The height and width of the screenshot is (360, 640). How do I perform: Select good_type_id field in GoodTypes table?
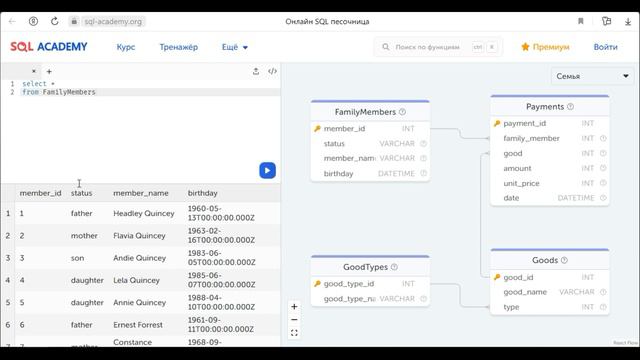pos(370,284)
